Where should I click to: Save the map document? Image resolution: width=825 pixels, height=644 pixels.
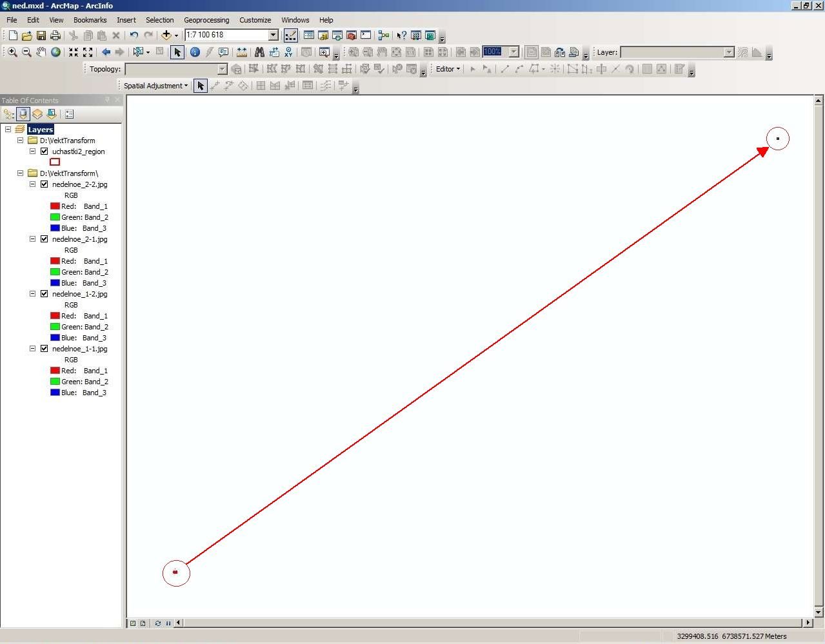tap(41, 35)
